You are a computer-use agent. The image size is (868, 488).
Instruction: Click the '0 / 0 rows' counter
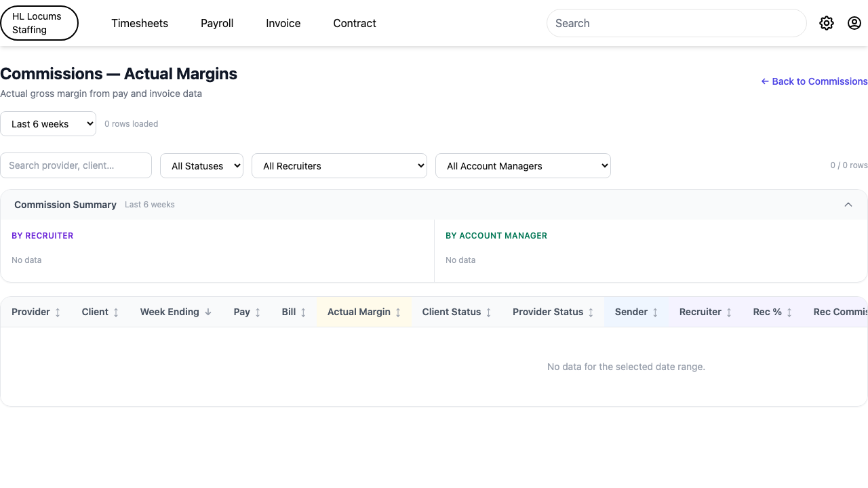tap(849, 165)
